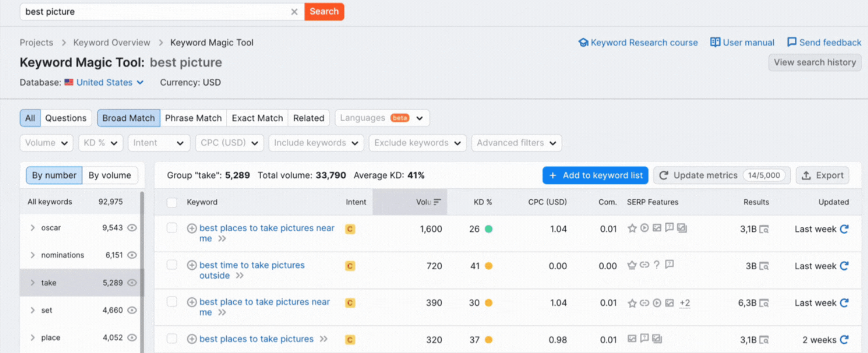The width and height of the screenshot is (868, 353).
Task: Refresh metrics for 'best time to take pictures outside'
Action: (844, 266)
